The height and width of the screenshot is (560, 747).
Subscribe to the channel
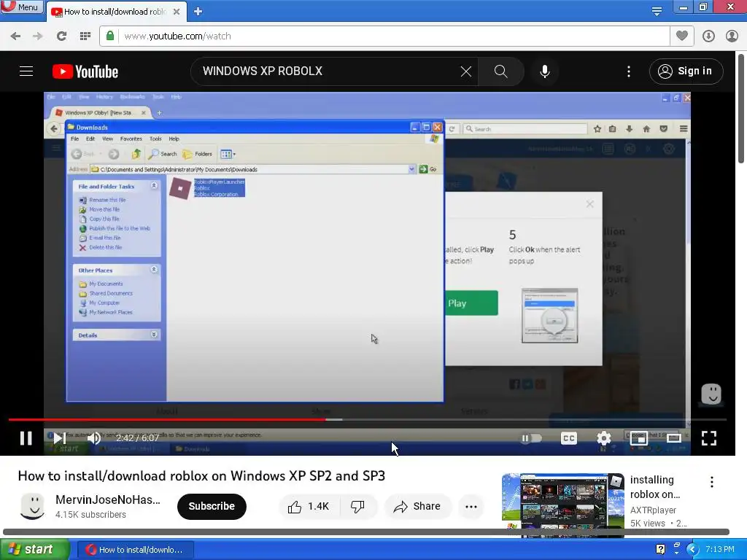tap(212, 506)
